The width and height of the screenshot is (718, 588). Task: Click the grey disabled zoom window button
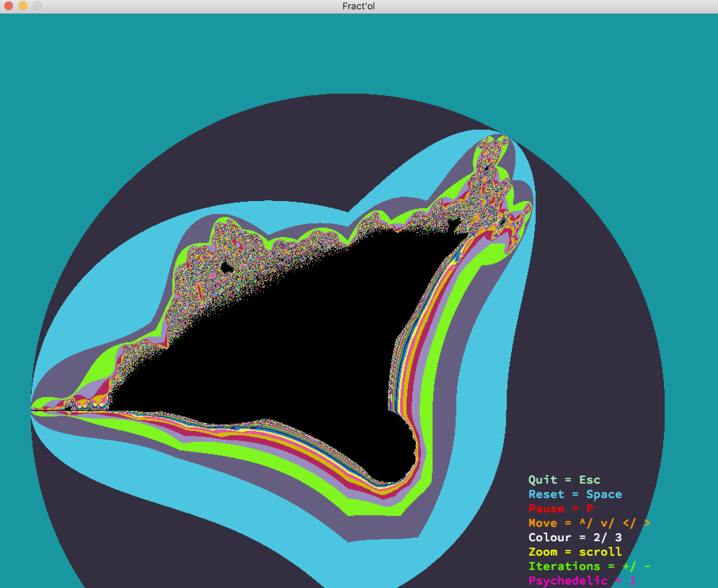[x=37, y=6]
